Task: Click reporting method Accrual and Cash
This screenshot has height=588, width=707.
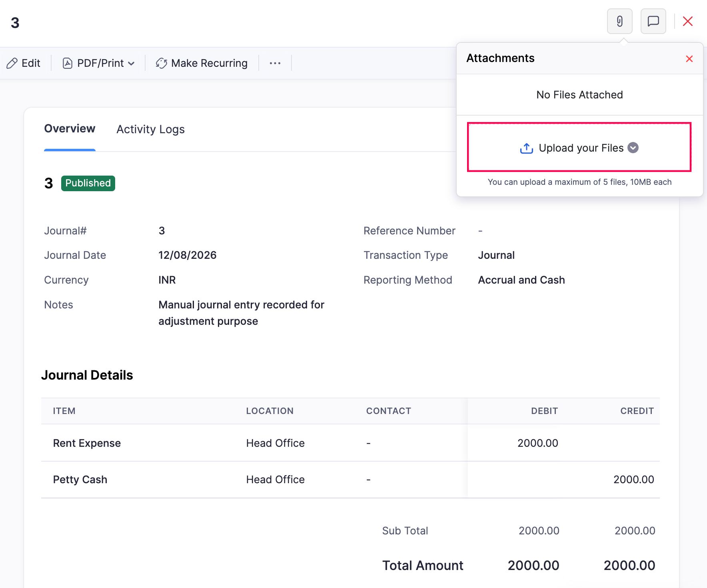Action: coord(521,280)
